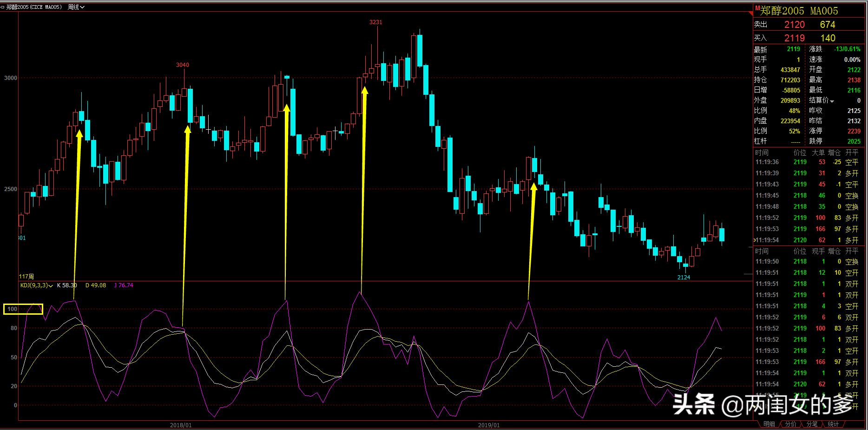Image resolution: width=868 pixels, height=430 pixels.
Task: Select the 11:19:36 large order row
Action: point(808,162)
